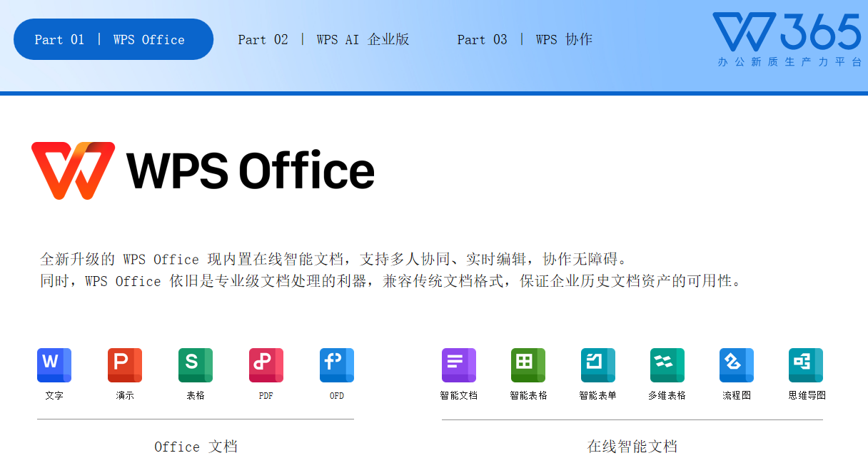The image size is (868, 463).
Task: Click the 'WPS Office' title text
Action: pyautogui.click(x=251, y=170)
